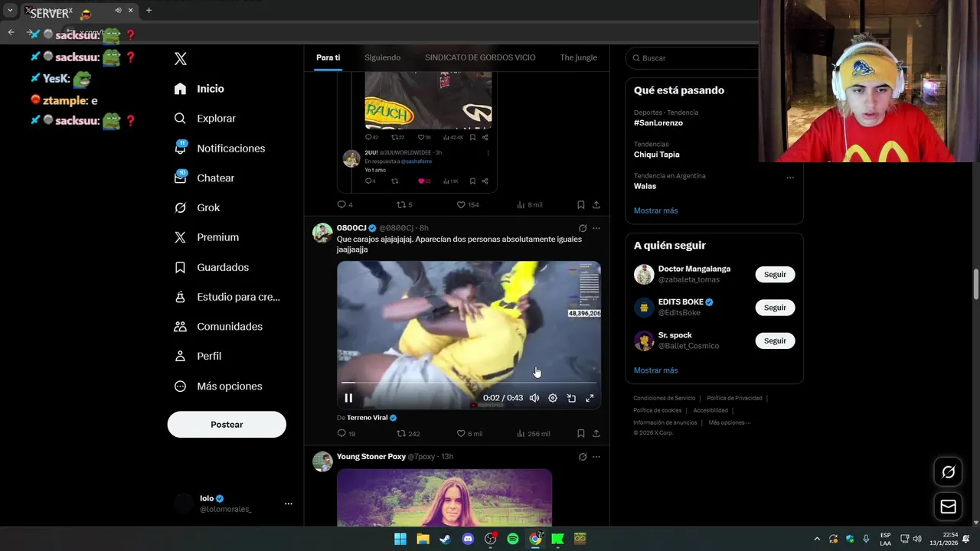
Task: Click Mostrar más under A quién seguir
Action: point(655,370)
